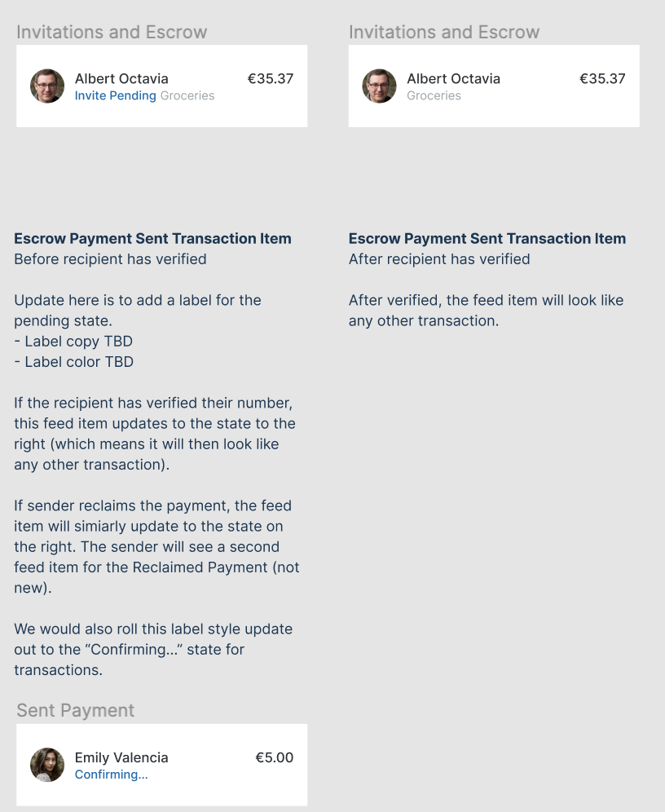This screenshot has width=665, height=812.
Task: Click the €5.00 amount value
Action: pyautogui.click(x=275, y=757)
